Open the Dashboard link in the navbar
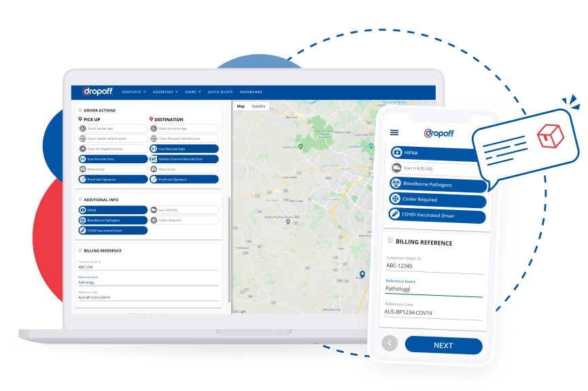 pos(251,92)
